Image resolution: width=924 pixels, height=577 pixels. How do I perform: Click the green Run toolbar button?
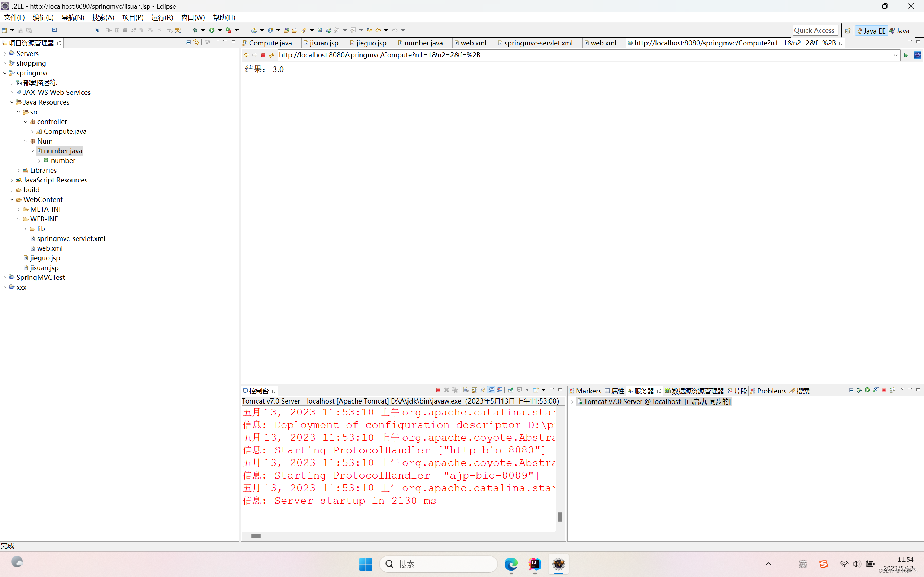(212, 30)
